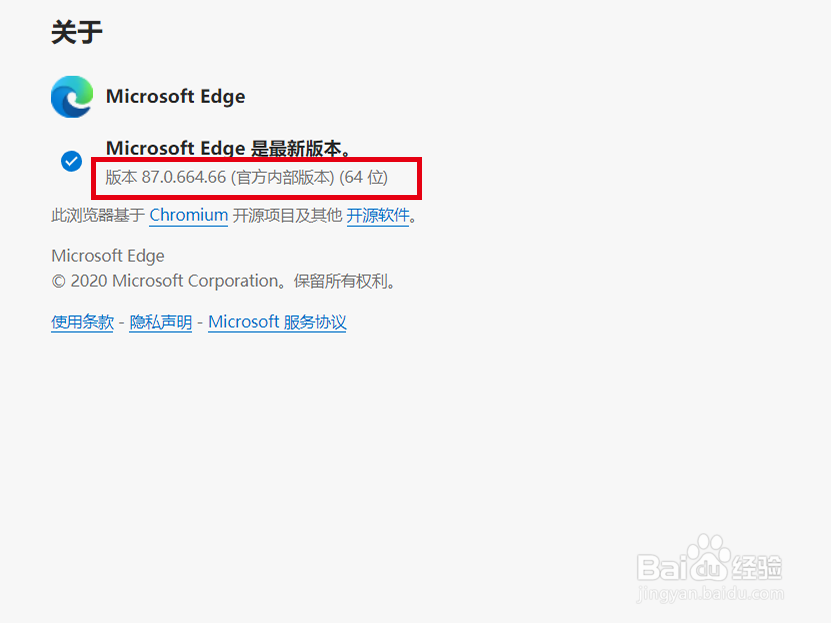Open the 开源软件 link
The height and width of the screenshot is (623, 831).
pyautogui.click(x=378, y=215)
